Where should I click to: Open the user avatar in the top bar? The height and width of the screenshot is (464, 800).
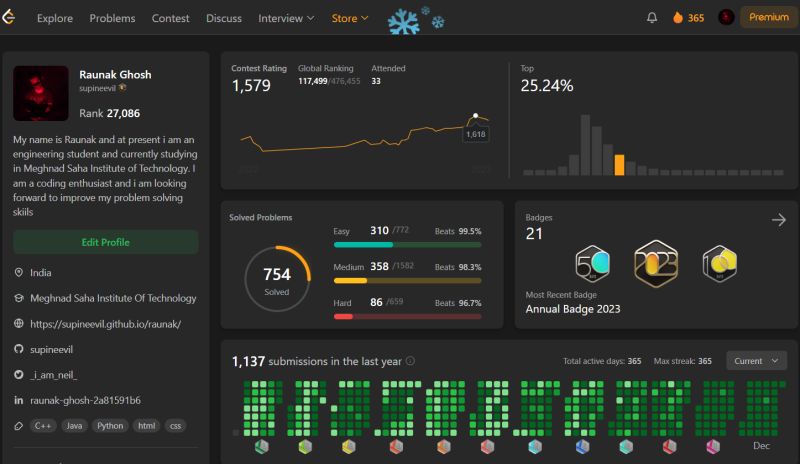[726, 17]
